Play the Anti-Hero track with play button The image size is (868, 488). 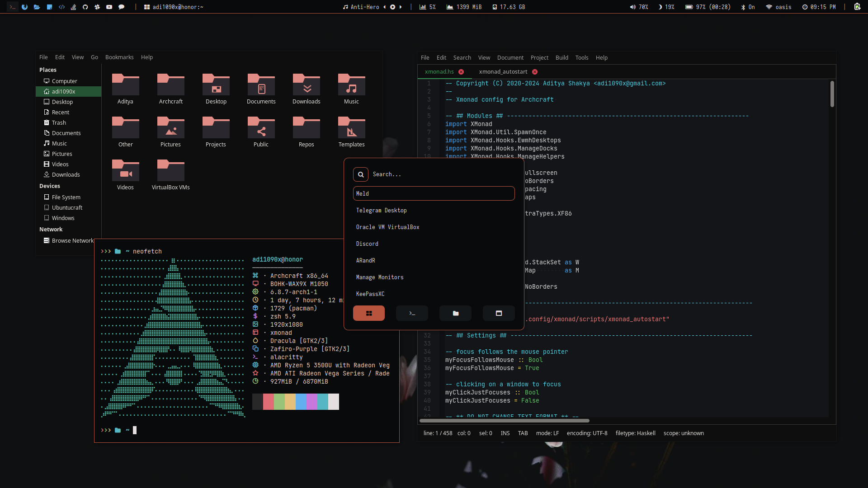(392, 7)
